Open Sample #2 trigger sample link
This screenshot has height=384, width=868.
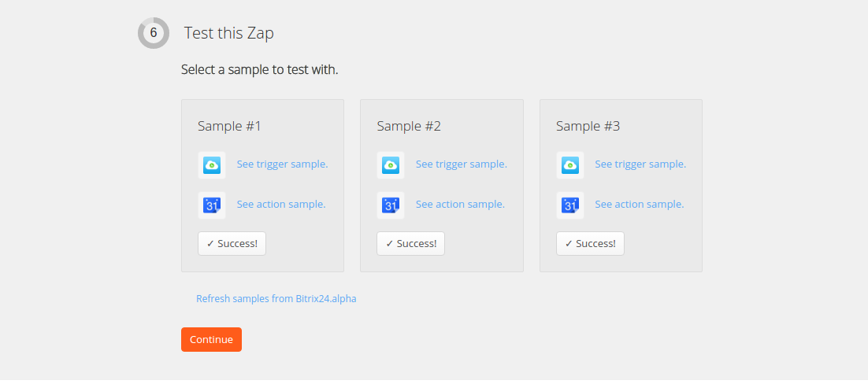462,164
